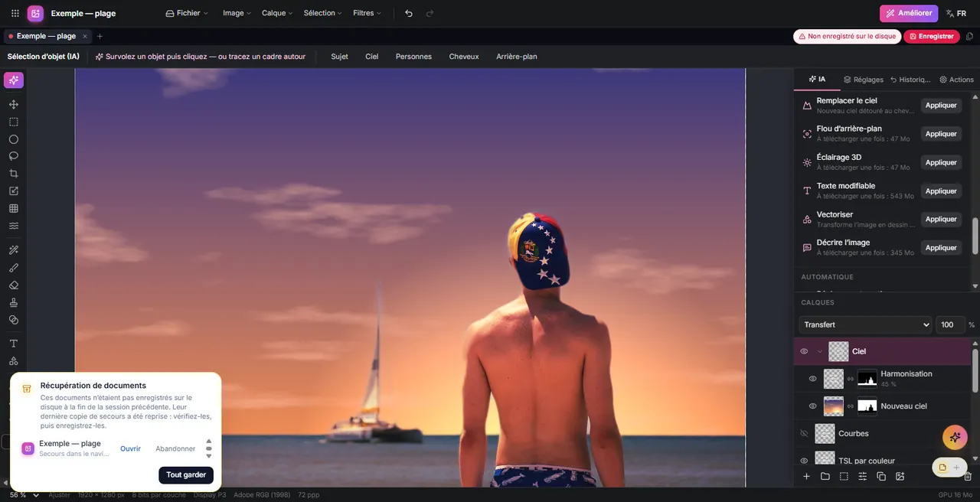Screen dimensions: 980x502
Task: Select the elliptical selection tool
Action: tap(13, 139)
